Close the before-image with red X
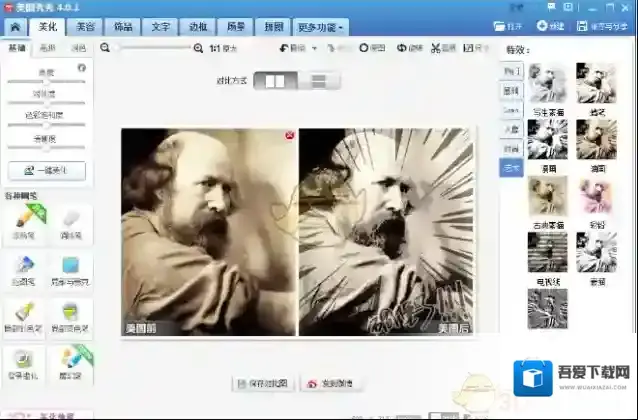 tap(290, 135)
